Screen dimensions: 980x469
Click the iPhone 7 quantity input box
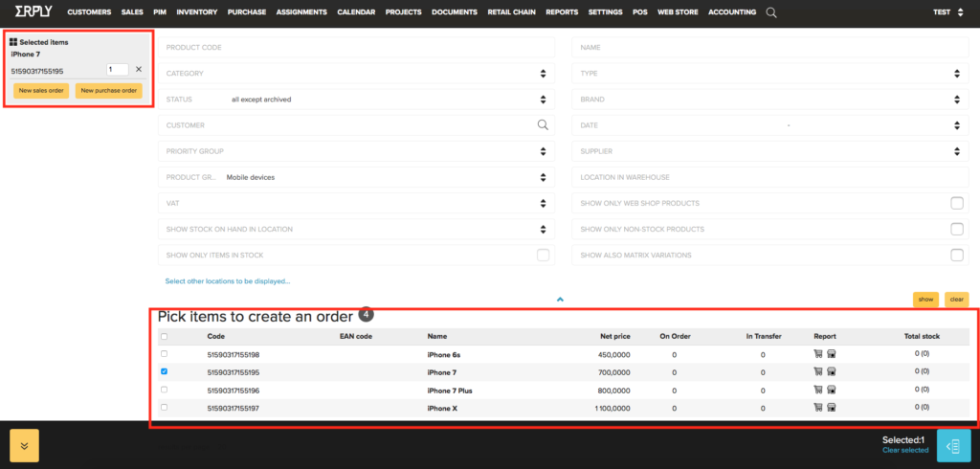(118, 70)
